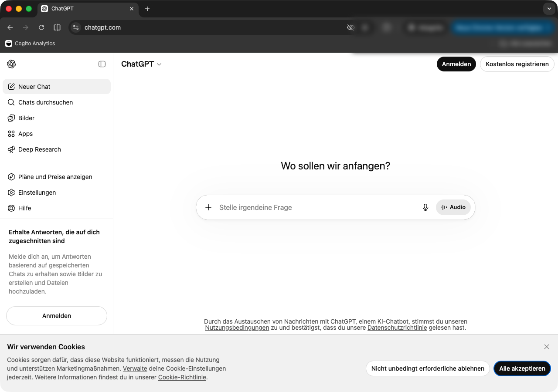Open a new tab with plus icon

pos(147,9)
